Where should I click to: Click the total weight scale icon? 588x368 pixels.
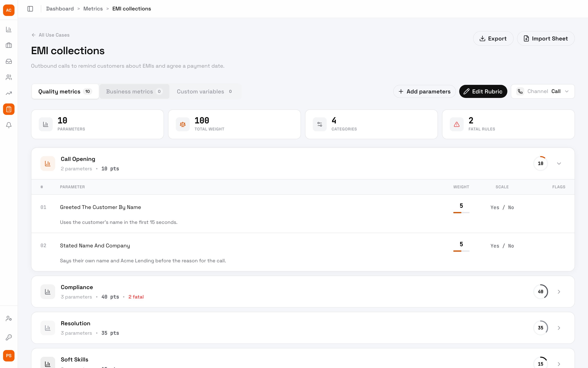tap(183, 124)
